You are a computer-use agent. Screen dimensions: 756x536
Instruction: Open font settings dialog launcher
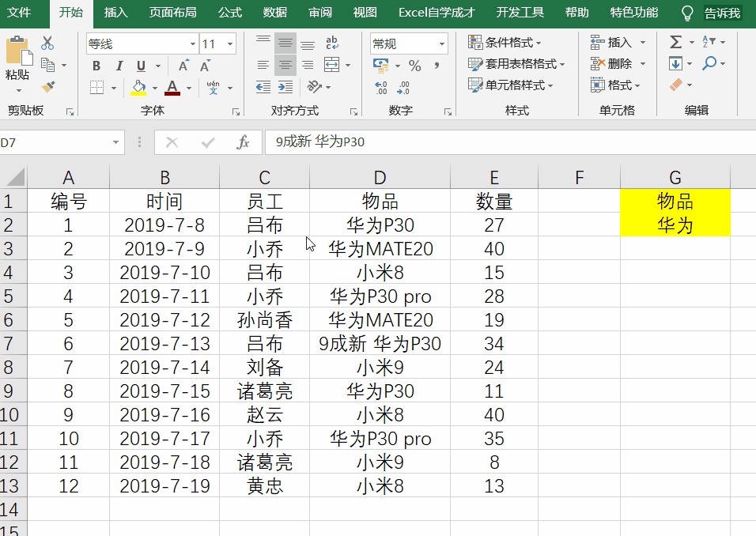236,111
